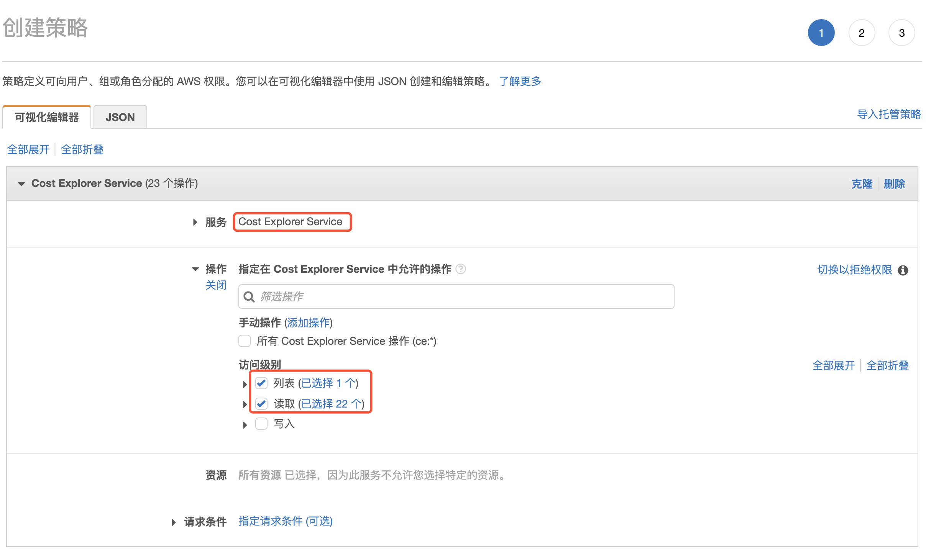The height and width of the screenshot is (560, 926).
Task: Enable the 写入 access level checkbox
Action: (x=261, y=424)
